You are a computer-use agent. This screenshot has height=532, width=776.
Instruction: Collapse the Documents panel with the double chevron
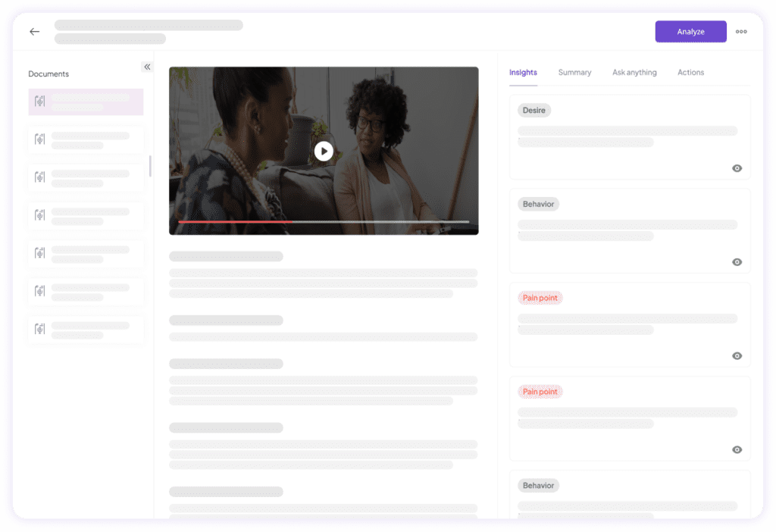tap(147, 67)
